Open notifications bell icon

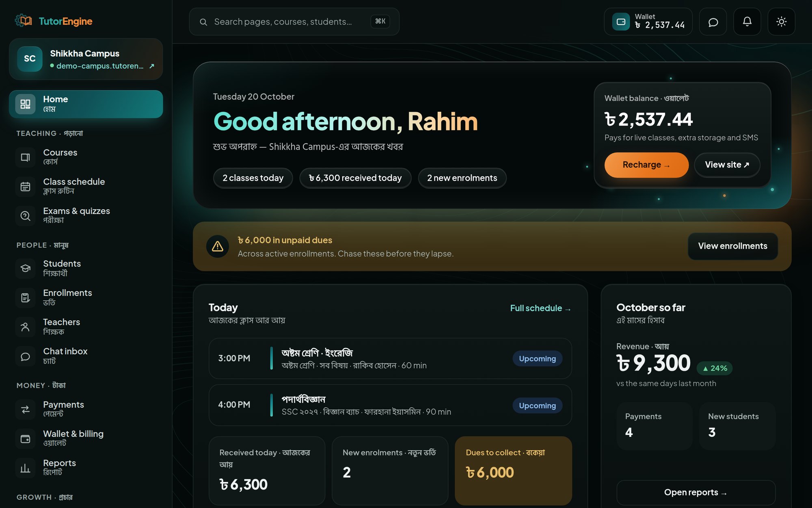[x=747, y=22]
